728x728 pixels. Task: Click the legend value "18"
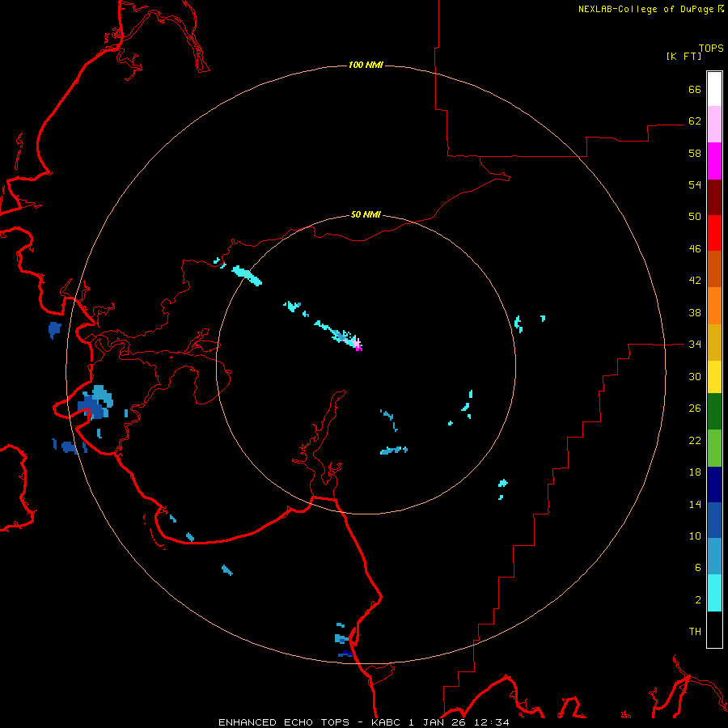point(695,472)
